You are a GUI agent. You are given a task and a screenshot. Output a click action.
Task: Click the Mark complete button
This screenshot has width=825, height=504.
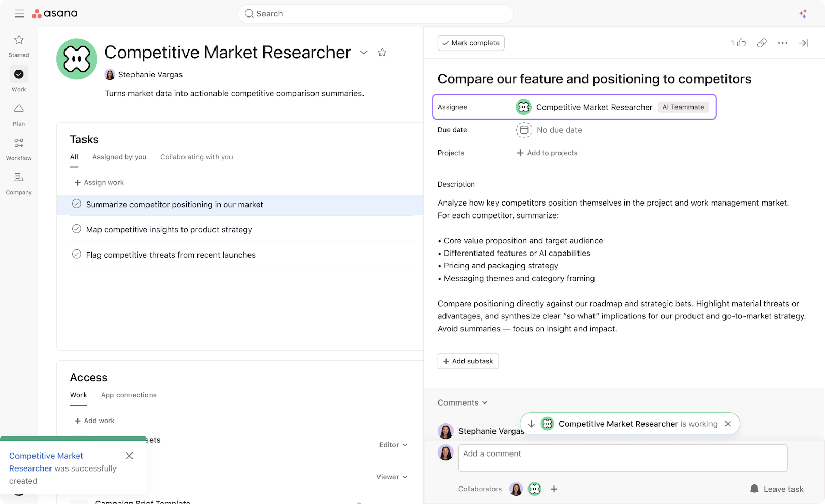point(471,43)
